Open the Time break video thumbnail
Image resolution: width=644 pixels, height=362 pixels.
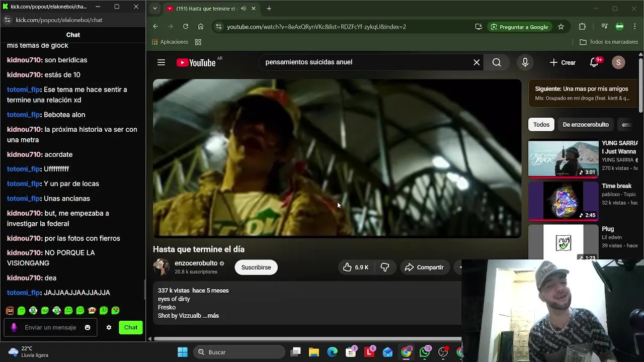tap(563, 201)
